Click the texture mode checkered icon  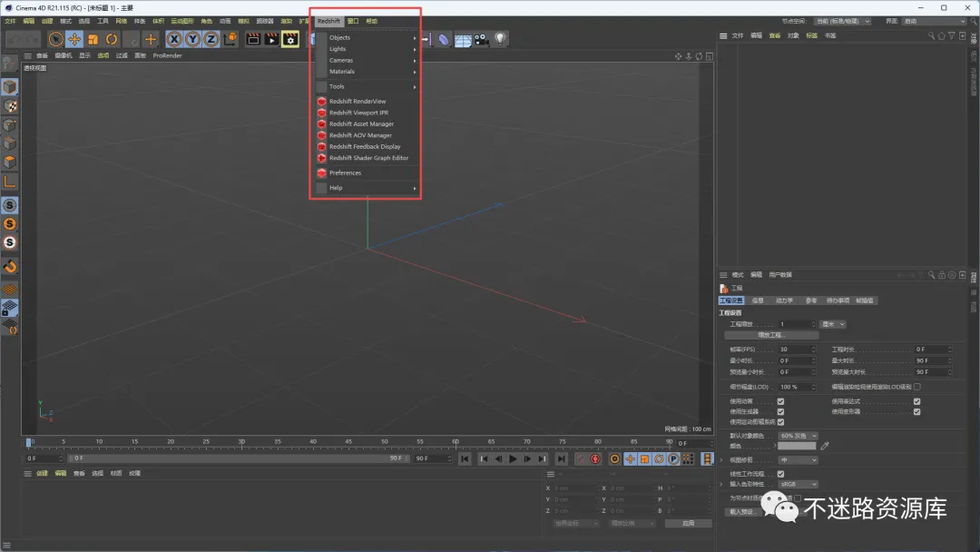click(10, 106)
